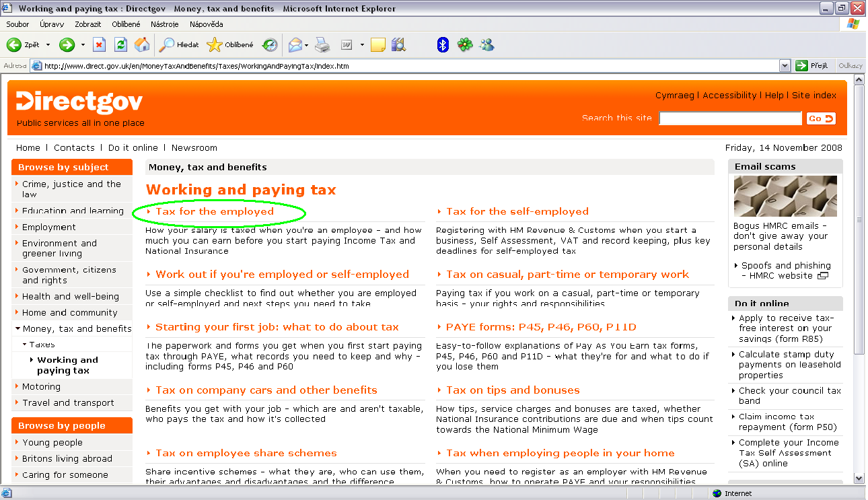Open the Cymraeg link
Screen dimensions: 868x500
674,96
